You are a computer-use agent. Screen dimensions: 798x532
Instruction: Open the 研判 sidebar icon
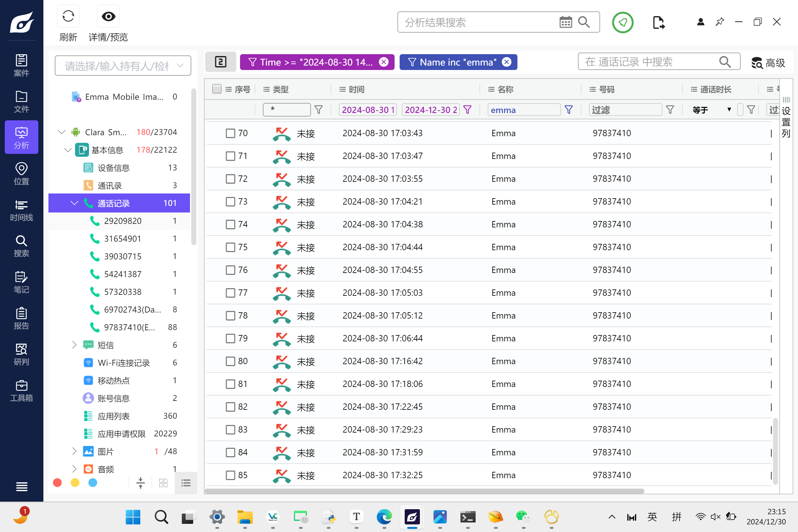(x=22, y=354)
